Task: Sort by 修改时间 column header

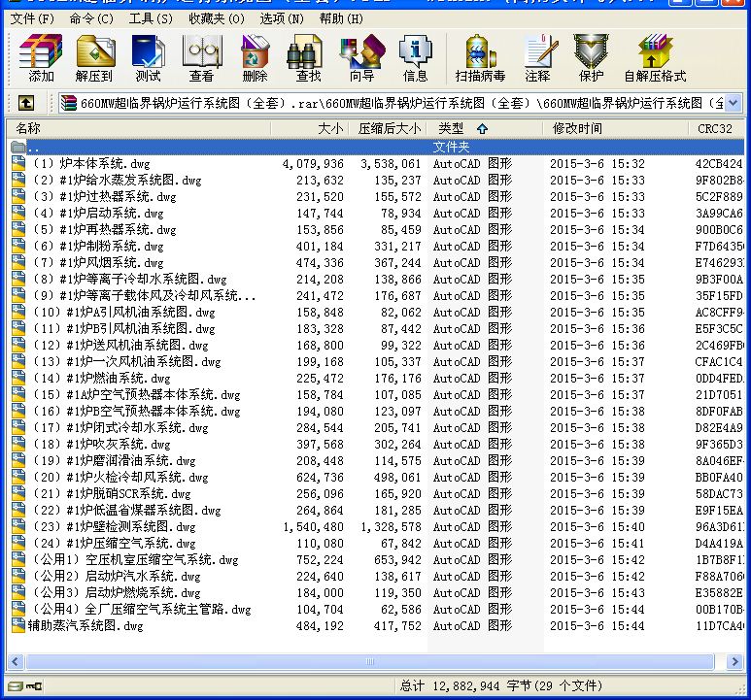Action: pos(616,129)
